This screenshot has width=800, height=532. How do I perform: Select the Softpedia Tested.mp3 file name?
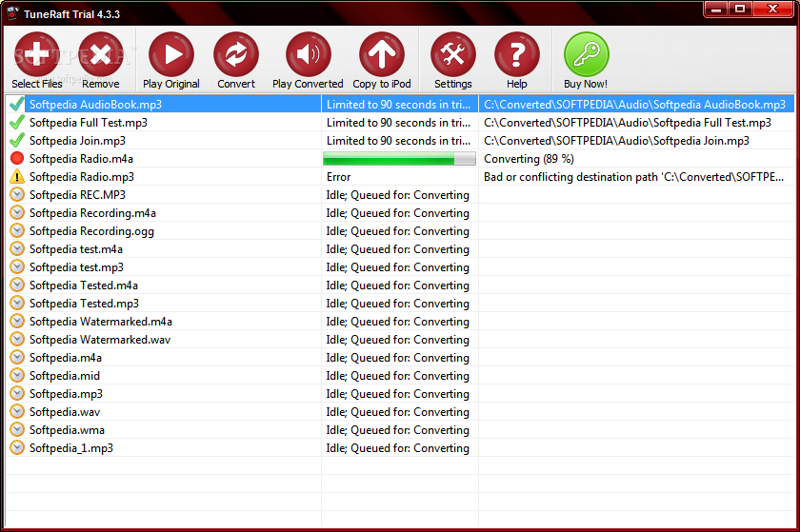pyautogui.click(x=84, y=304)
